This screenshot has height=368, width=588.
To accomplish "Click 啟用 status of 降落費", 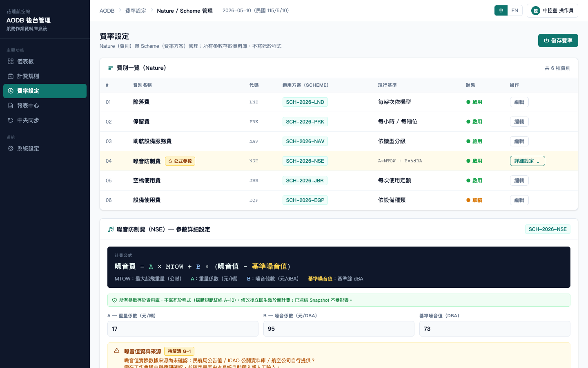I will pyautogui.click(x=474, y=102).
